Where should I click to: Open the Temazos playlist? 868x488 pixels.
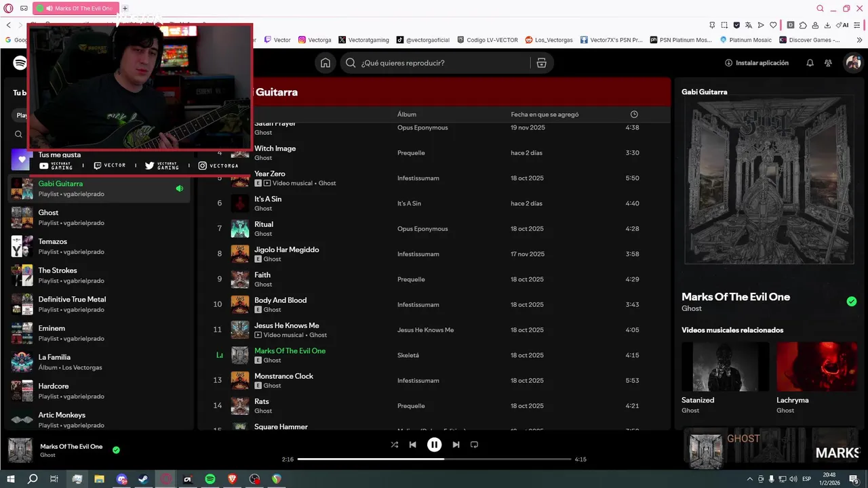(x=99, y=247)
